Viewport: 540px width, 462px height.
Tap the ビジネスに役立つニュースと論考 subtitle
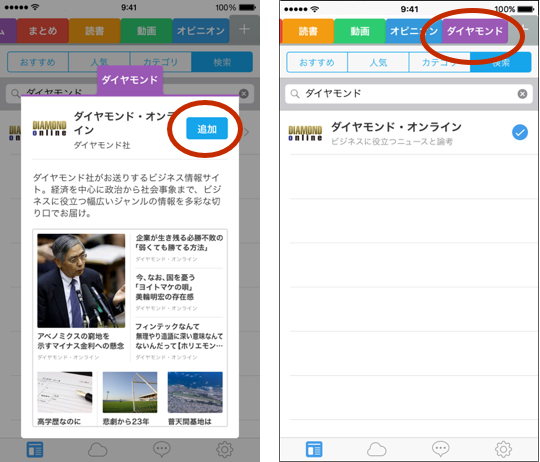[x=392, y=141]
